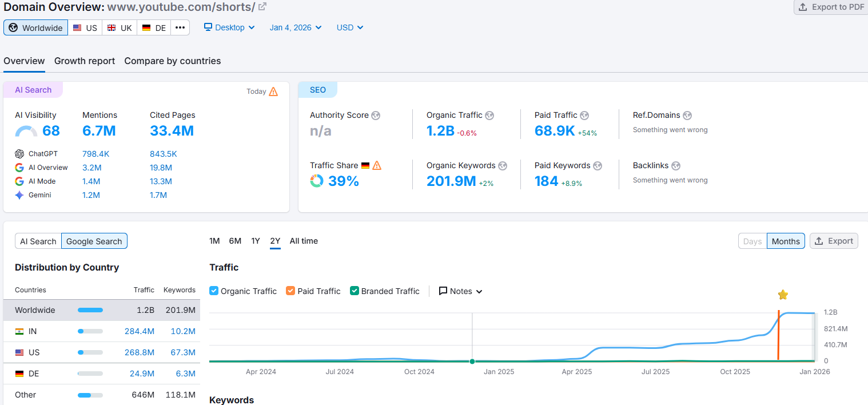Viewport: 868px width, 405px height.
Task: Toggle Branded Traffic visibility
Action: click(x=356, y=291)
